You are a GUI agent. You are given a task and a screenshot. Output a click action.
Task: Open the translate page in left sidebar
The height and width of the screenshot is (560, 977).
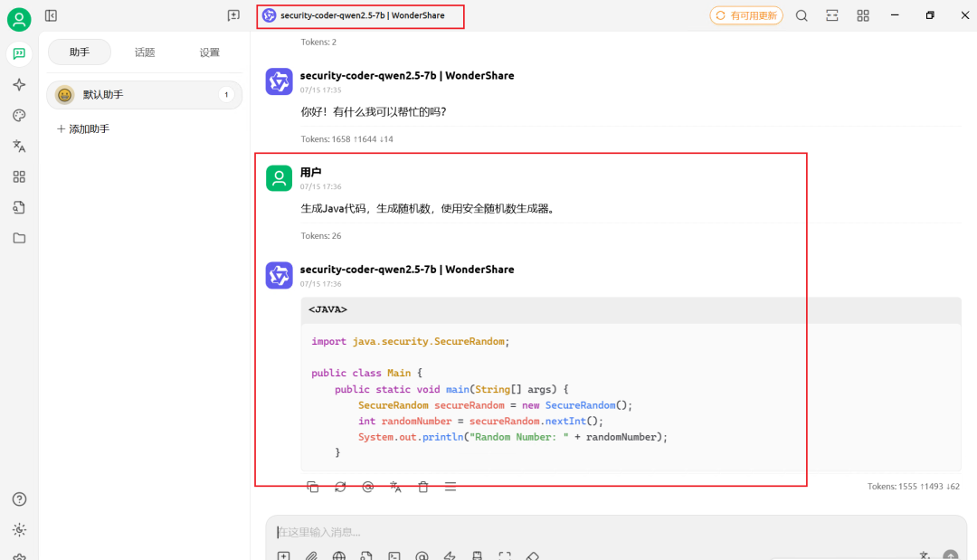(19, 146)
